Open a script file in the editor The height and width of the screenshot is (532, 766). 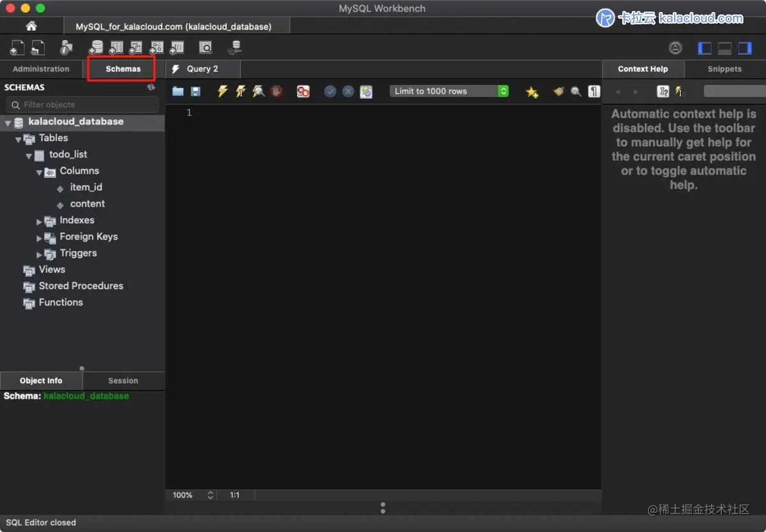[178, 91]
